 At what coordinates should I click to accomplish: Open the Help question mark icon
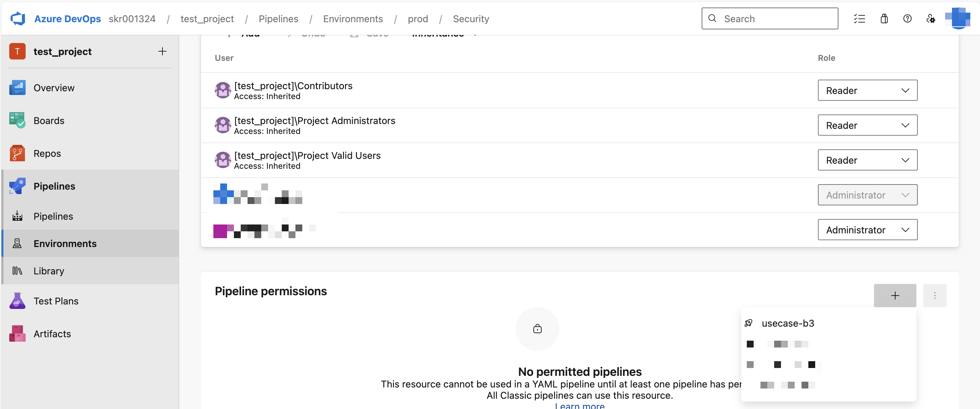point(907,18)
